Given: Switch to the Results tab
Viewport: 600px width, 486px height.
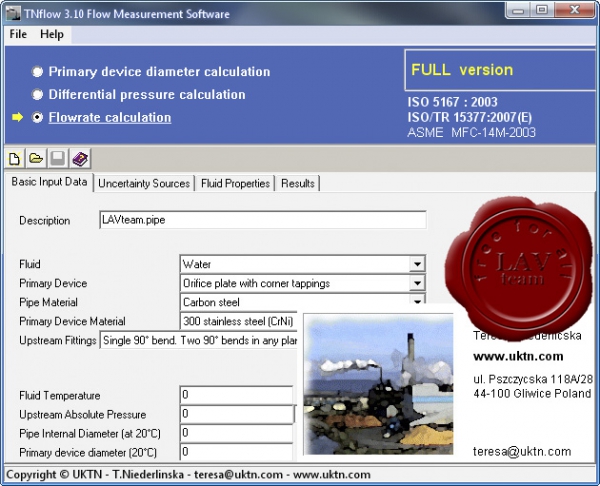Looking at the screenshot, I should coord(298,183).
